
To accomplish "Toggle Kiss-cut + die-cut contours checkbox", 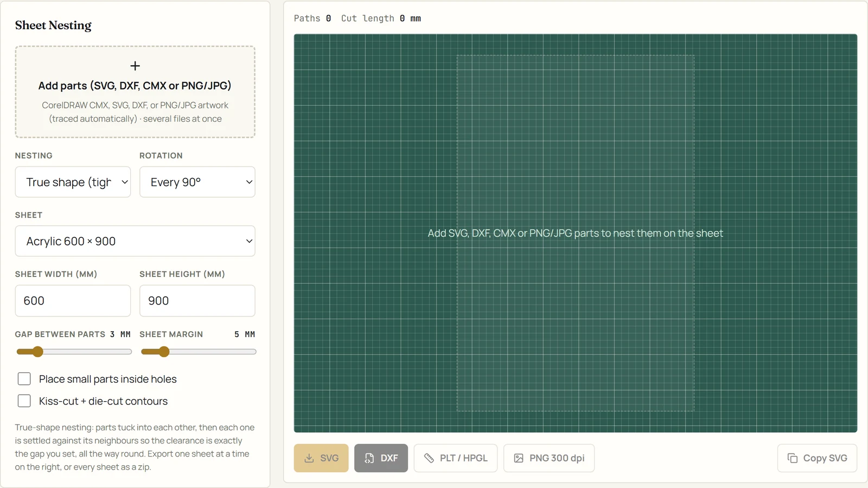I will point(24,401).
